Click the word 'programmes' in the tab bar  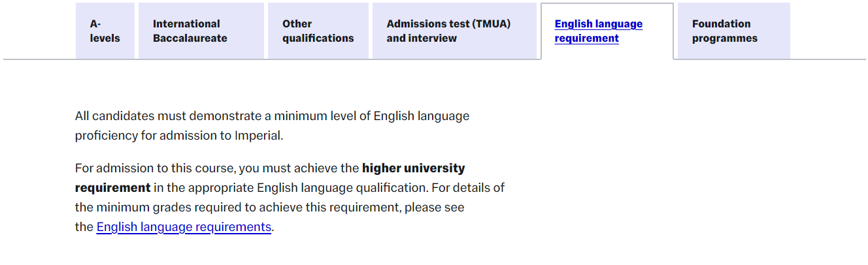click(725, 39)
